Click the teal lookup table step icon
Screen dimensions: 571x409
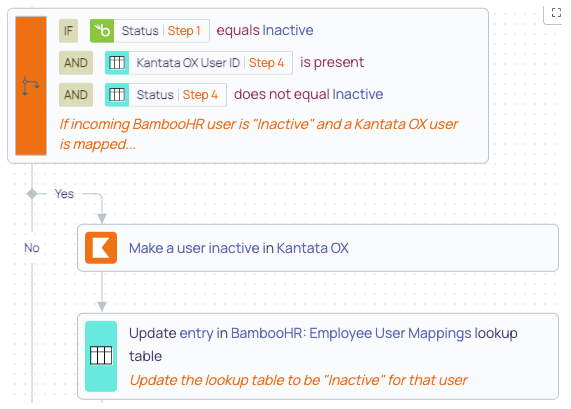(x=101, y=356)
